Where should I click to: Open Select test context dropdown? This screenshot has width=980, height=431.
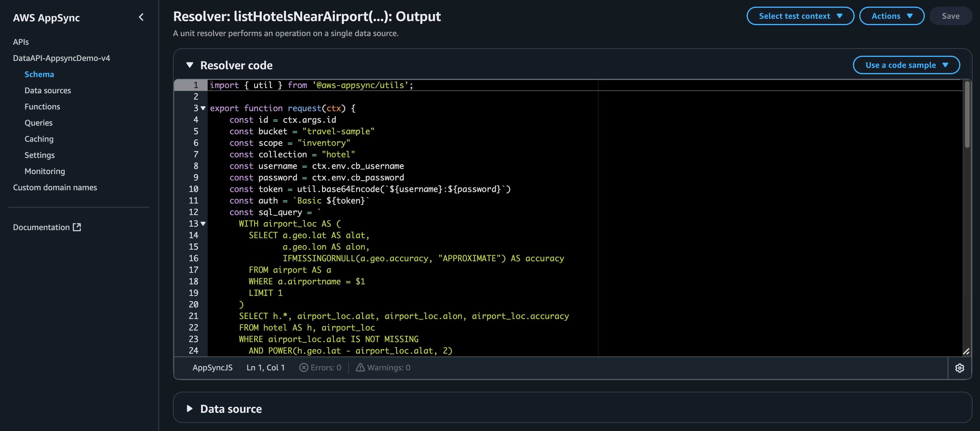(x=800, y=16)
